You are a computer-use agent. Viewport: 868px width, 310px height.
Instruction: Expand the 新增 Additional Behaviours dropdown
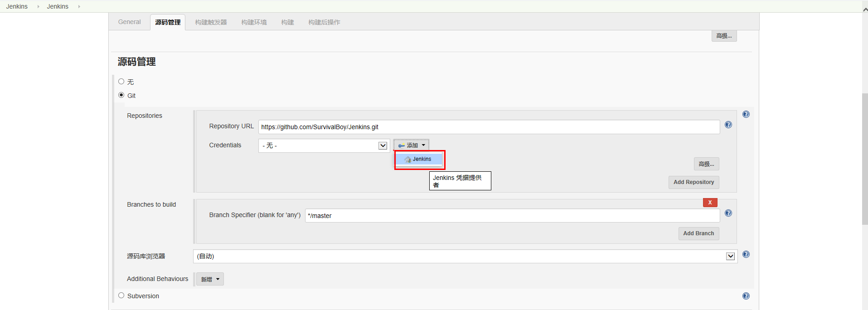coord(210,279)
